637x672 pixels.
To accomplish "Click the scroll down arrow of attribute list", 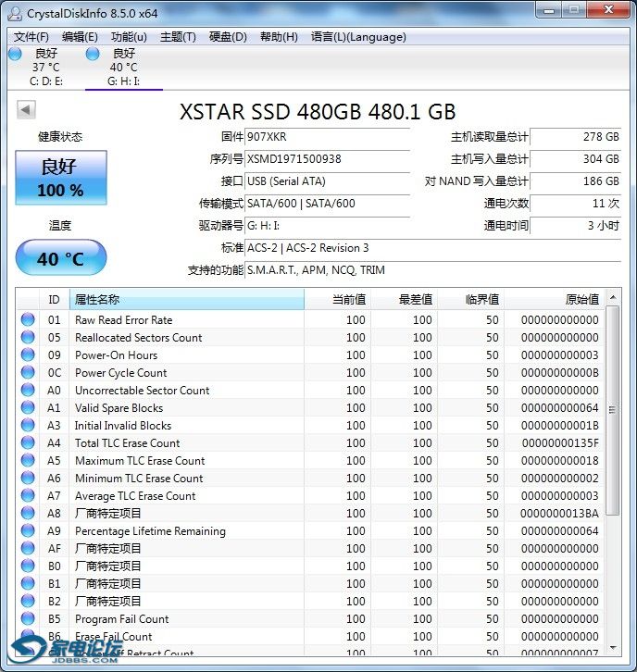I will coord(613,648).
